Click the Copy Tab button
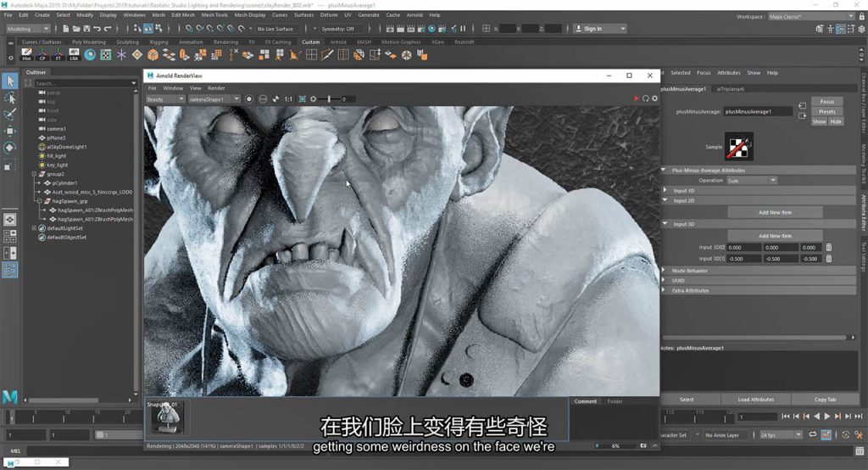 pos(825,399)
